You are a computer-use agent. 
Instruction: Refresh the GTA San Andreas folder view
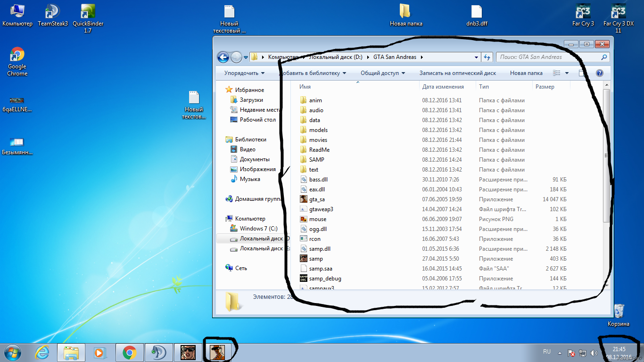point(487,57)
